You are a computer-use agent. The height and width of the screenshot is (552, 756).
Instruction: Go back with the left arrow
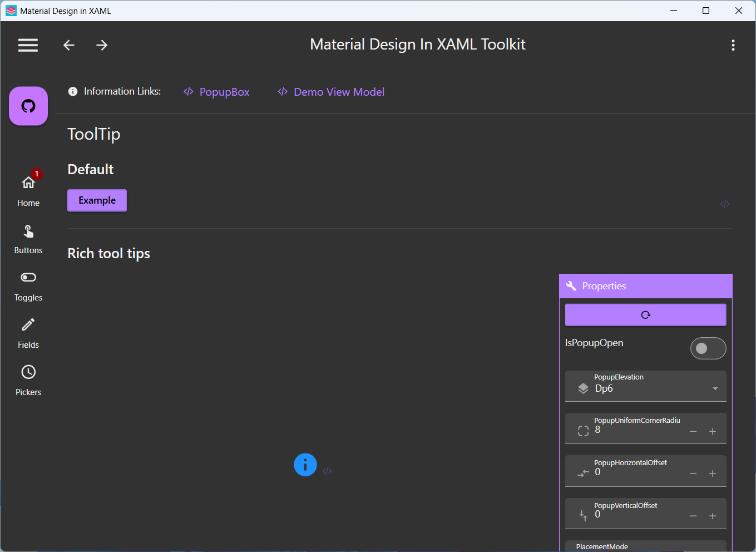point(69,45)
